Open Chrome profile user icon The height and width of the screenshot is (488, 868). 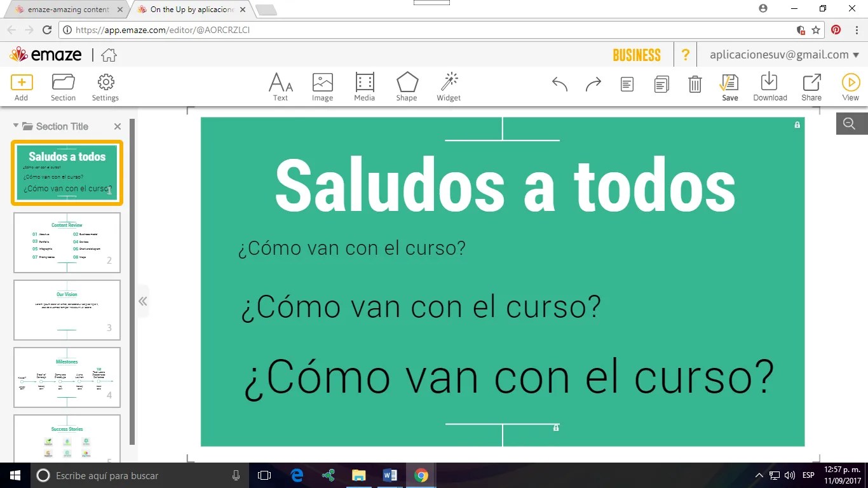point(763,8)
